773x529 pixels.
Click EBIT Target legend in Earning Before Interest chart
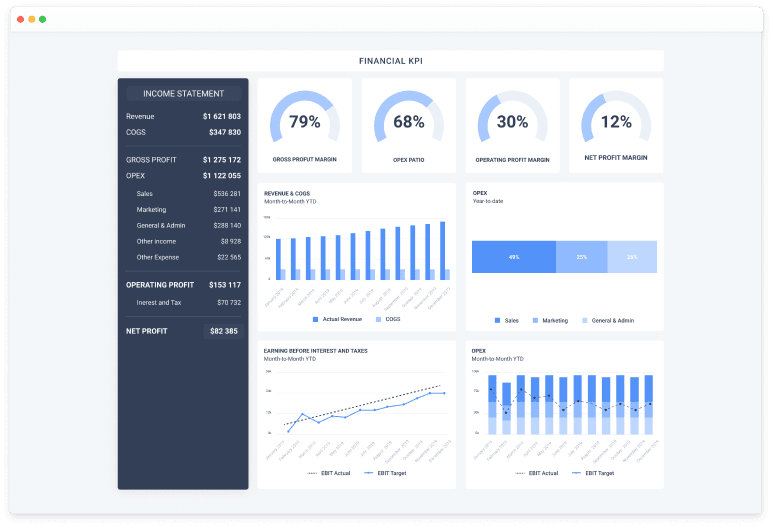point(386,473)
